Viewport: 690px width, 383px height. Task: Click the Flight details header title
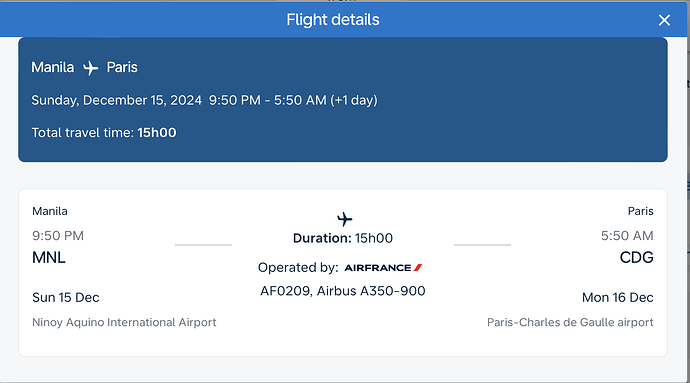333,20
